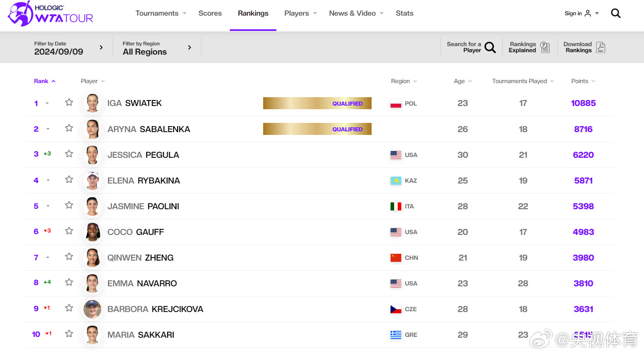
Task: Click Navarro's 3810 points value
Action: click(583, 284)
